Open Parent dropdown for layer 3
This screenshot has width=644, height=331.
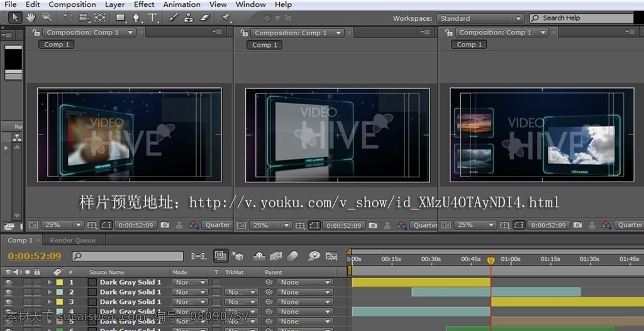coord(305,302)
